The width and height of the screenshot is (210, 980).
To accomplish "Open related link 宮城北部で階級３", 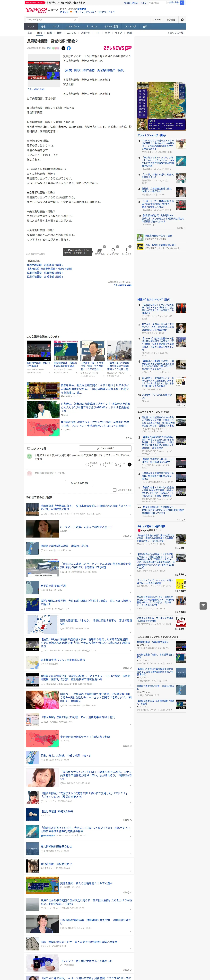I will [x=45, y=265].
